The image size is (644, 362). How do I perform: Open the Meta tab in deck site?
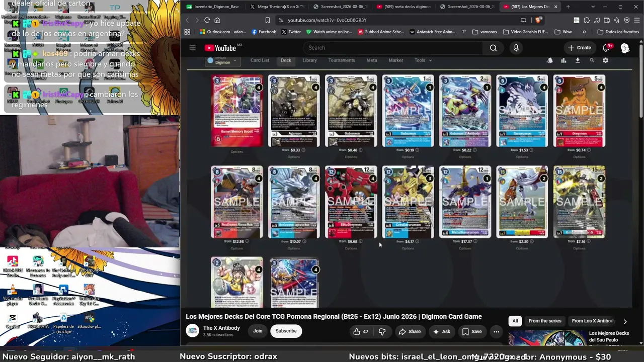pyautogui.click(x=372, y=60)
